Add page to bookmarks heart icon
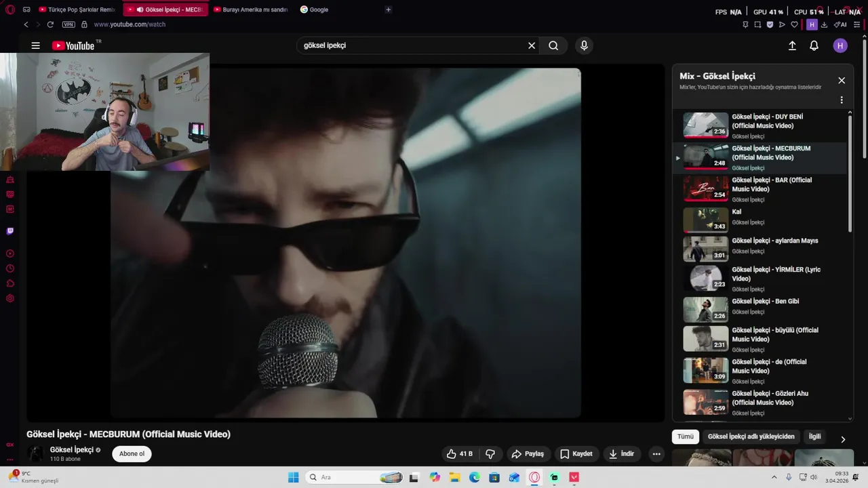Image resolution: width=868 pixels, height=488 pixels. click(795, 24)
